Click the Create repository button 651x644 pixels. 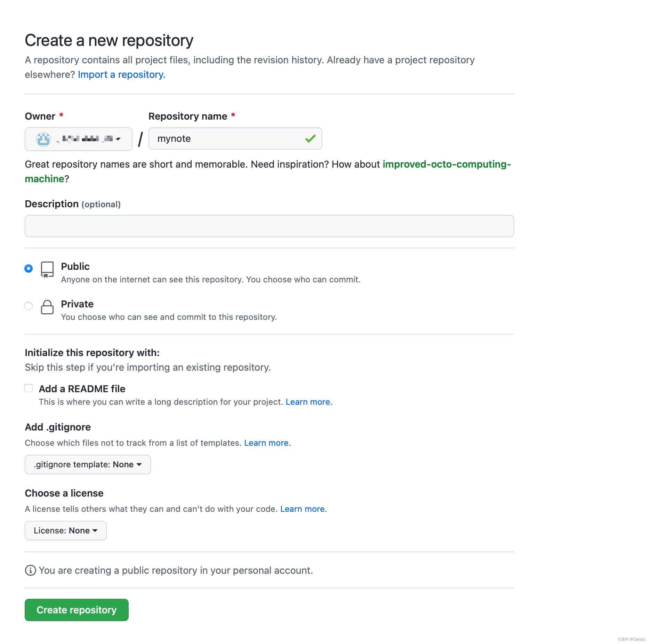(x=76, y=610)
